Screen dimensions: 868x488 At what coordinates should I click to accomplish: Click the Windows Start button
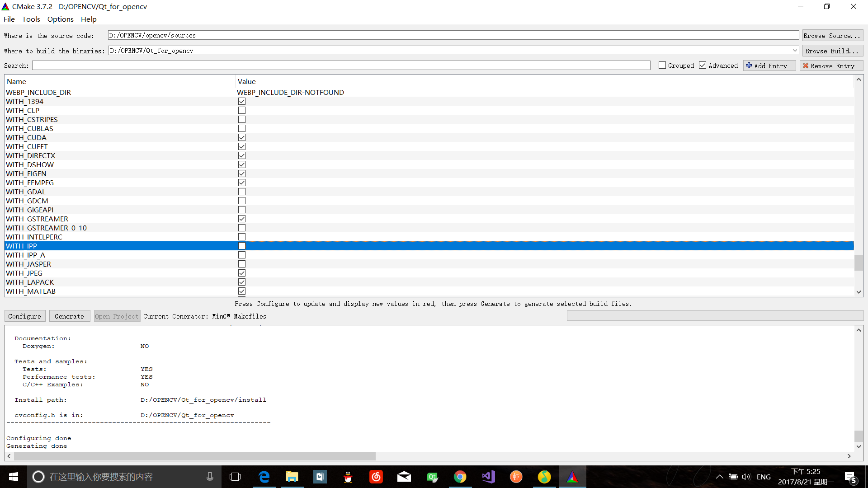pos(14,477)
